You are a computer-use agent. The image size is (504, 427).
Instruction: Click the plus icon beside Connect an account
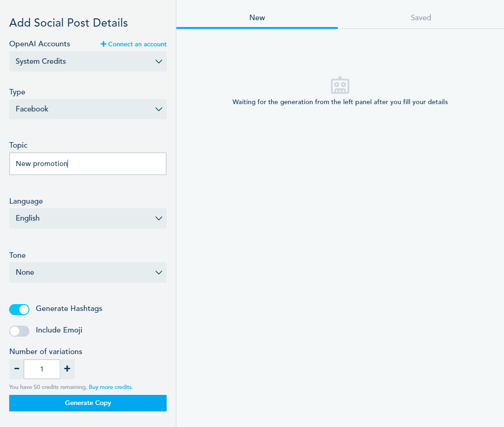click(103, 44)
